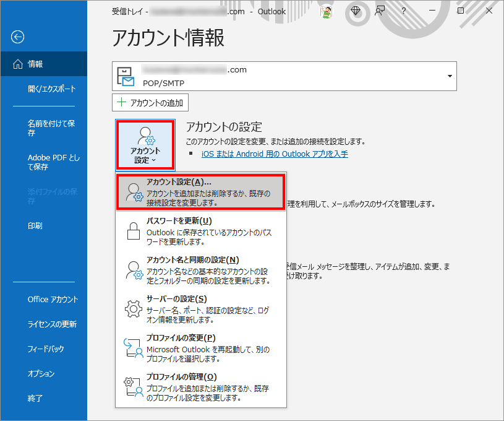504x421 pixels.
Task: Click the green plus add-account icon
Action: [x=121, y=102]
